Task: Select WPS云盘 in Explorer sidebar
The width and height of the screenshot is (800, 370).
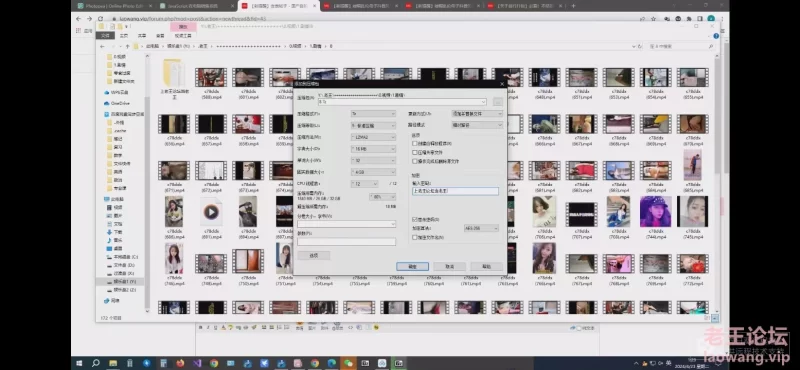Action: [x=118, y=92]
